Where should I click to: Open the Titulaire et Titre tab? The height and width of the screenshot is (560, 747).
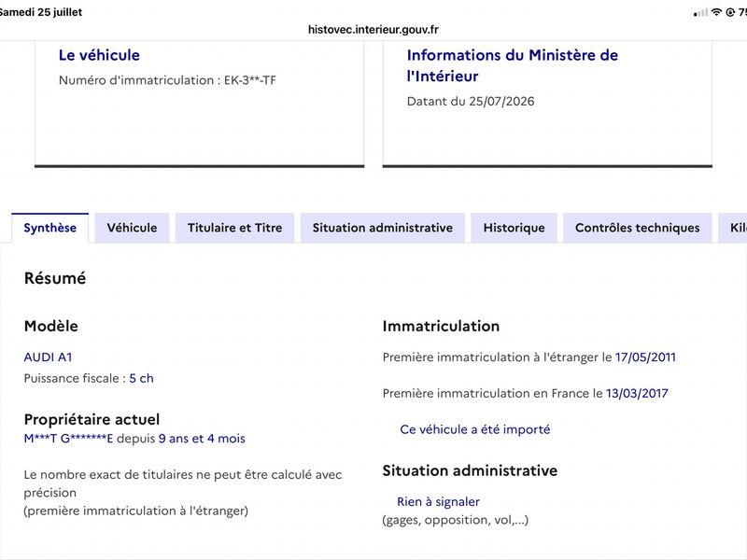(235, 228)
